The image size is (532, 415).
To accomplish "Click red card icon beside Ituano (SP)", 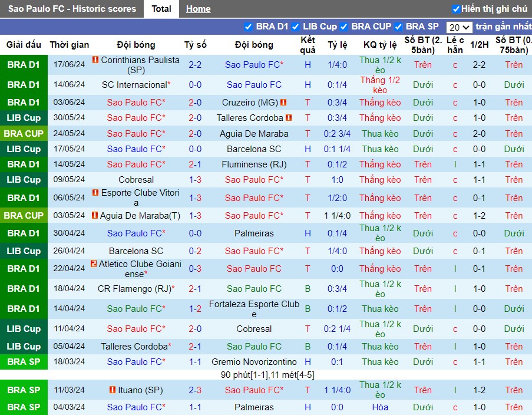I will 113,390.
